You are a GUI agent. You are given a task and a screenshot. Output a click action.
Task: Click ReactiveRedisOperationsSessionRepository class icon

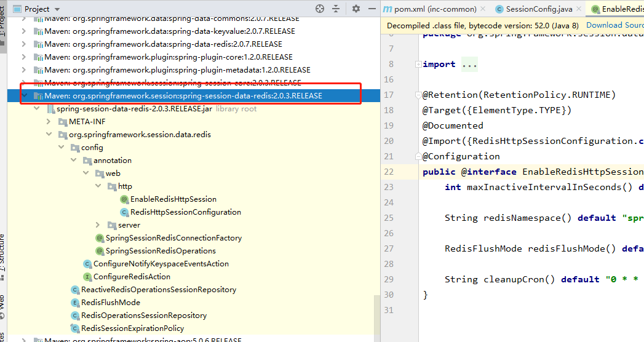[75, 290]
